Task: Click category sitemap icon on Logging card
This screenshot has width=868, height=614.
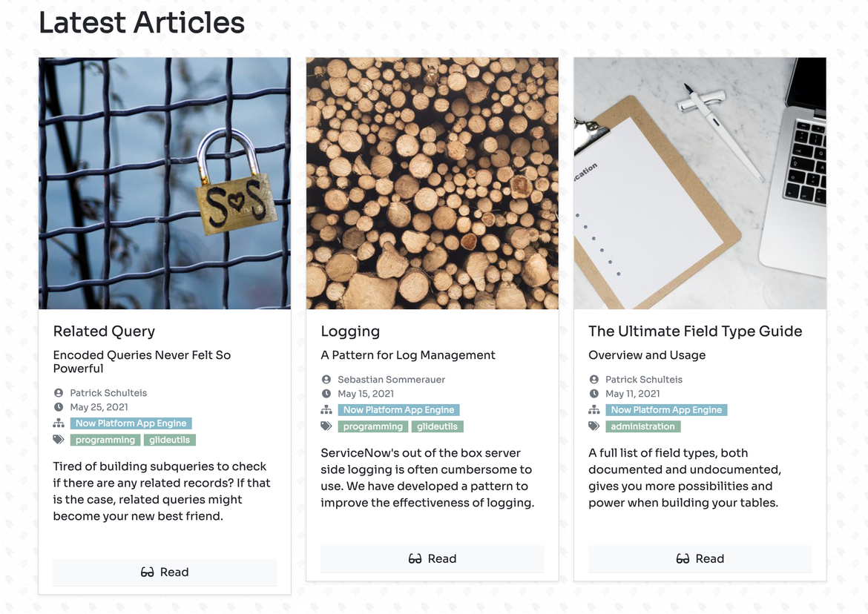Action: (326, 410)
